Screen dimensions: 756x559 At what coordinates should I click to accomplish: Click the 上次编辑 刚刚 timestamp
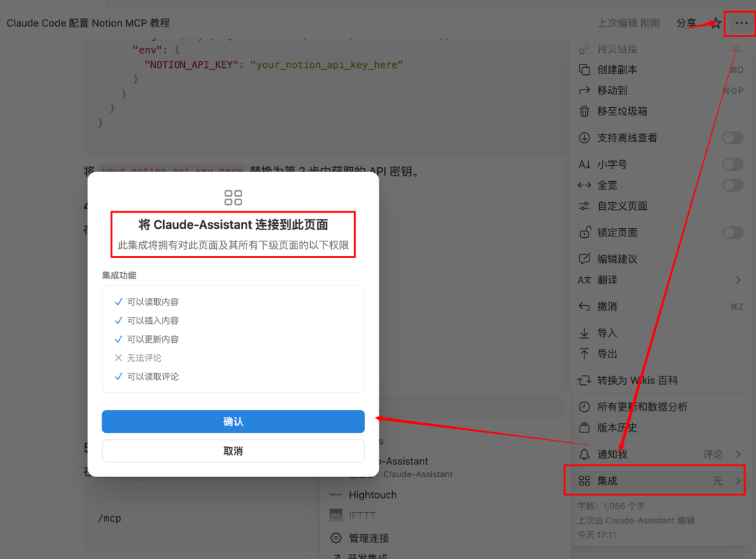pos(629,23)
